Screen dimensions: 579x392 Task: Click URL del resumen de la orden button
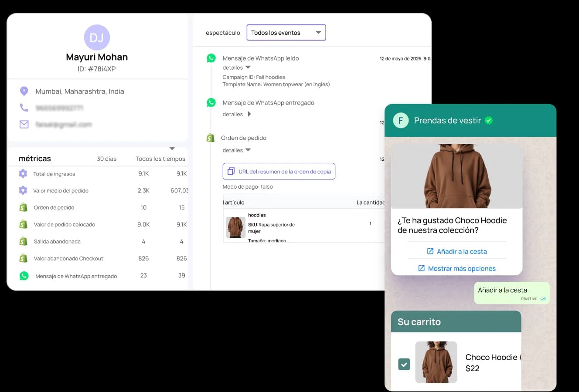[x=279, y=172]
